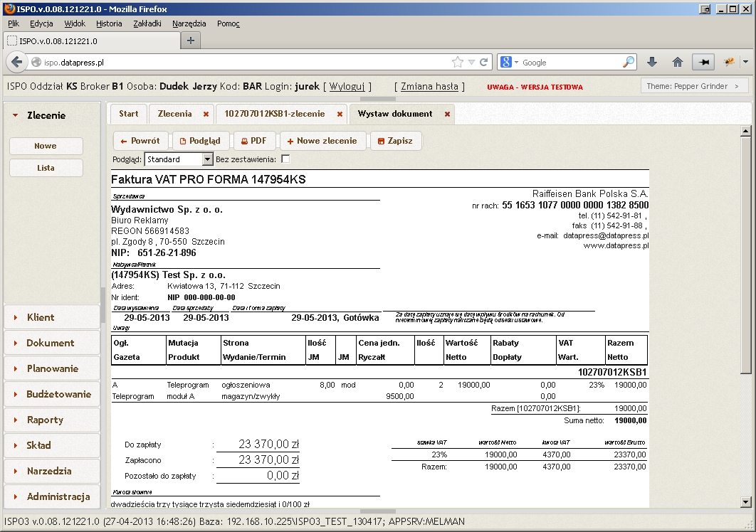Screen dimensions: 756x532
Task: Open the Podgląd Standard dropdown
Action: click(x=207, y=159)
